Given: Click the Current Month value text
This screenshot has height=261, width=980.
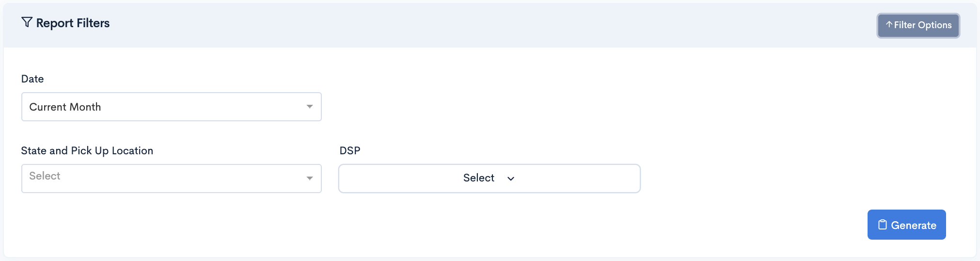Looking at the screenshot, I should 65,107.
